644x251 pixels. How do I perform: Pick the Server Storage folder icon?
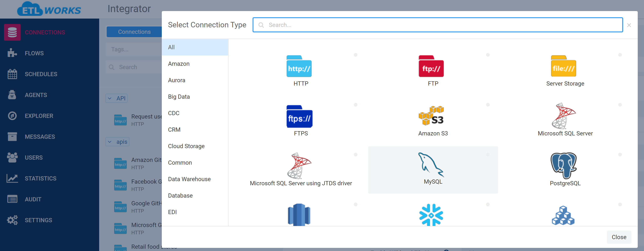(x=563, y=66)
